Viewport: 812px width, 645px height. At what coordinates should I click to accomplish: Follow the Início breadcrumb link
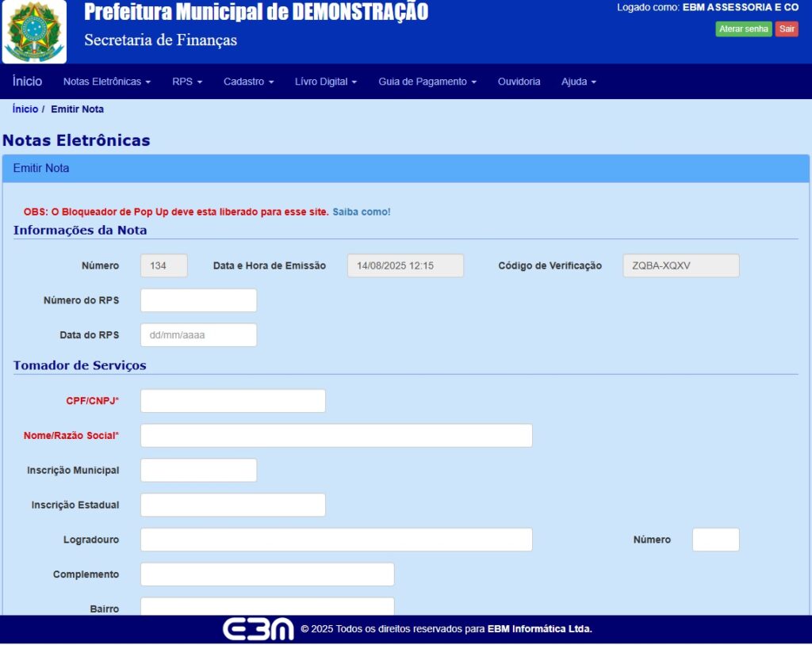(25, 109)
